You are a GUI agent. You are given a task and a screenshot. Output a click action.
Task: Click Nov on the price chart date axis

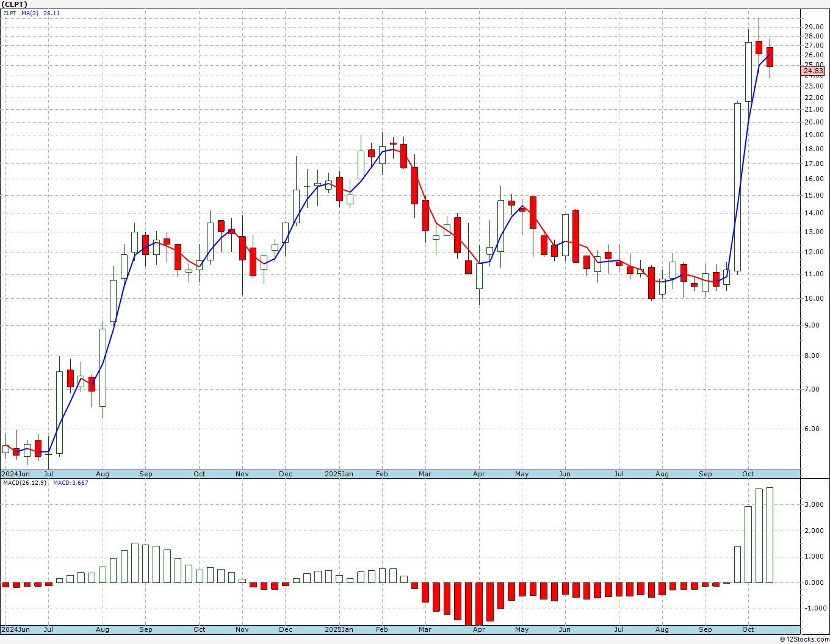242,474
